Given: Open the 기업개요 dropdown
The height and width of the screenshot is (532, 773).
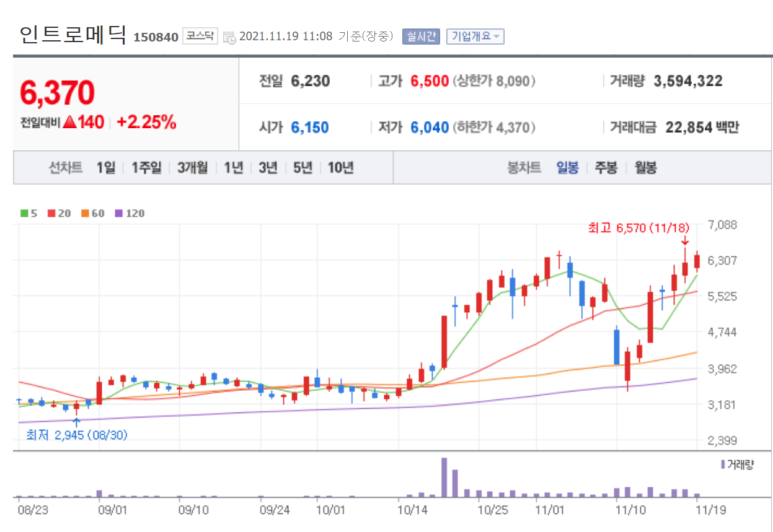Looking at the screenshot, I should tap(475, 37).
